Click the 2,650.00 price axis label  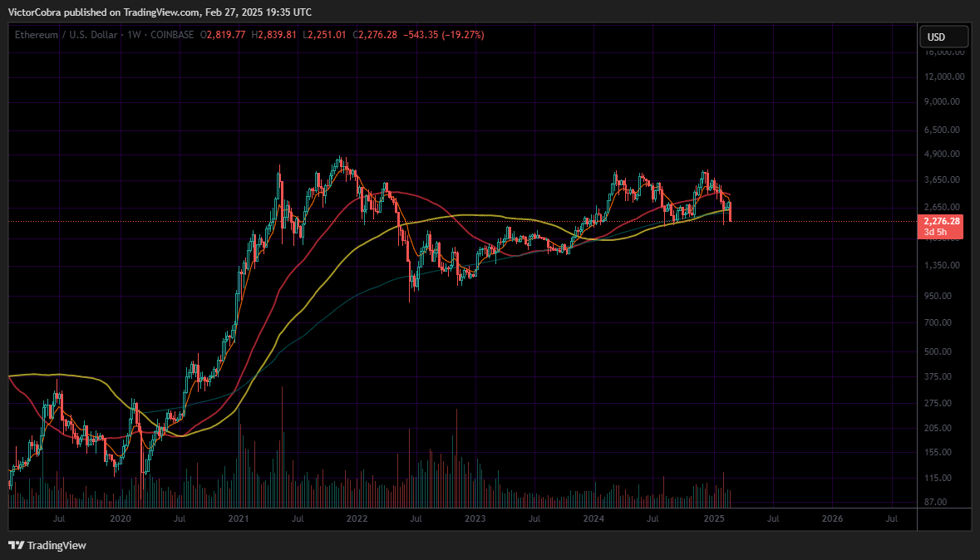click(x=942, y=208)
